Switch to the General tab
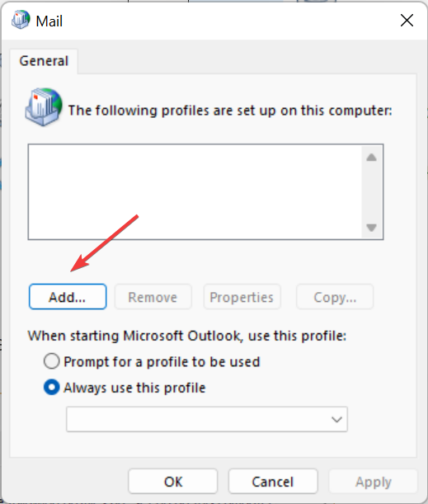 click(44, 61)
